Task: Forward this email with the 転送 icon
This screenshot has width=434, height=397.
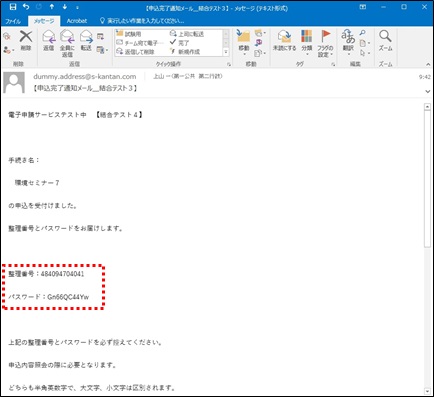Action: pos(86,41)
